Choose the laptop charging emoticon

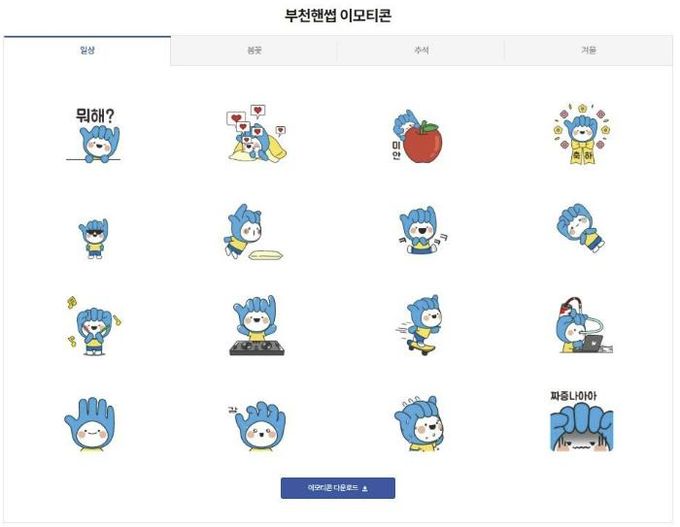pos(584,325)
